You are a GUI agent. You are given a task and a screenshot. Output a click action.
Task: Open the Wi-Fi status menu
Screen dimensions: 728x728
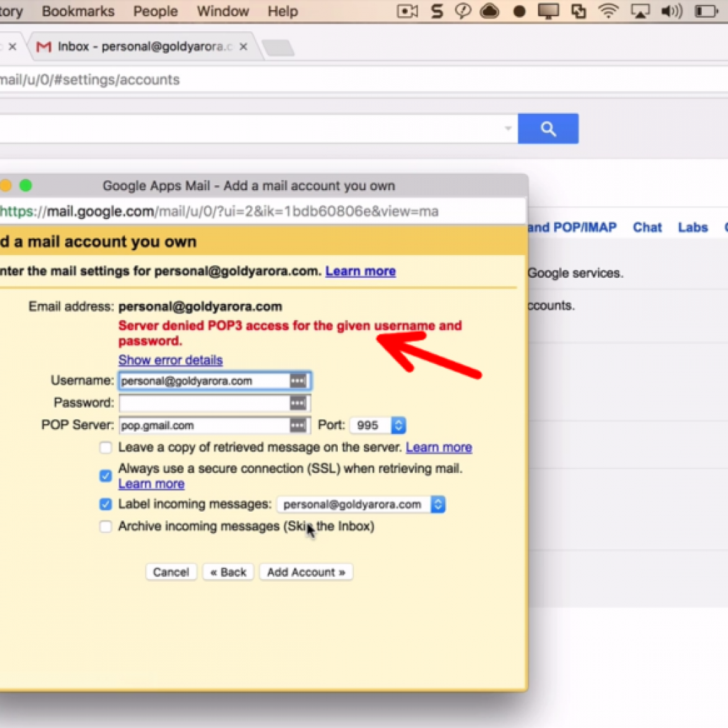click(609, 11)
